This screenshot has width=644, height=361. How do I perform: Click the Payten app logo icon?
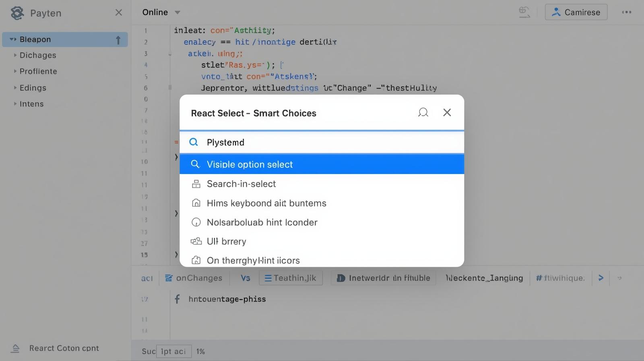17,13
